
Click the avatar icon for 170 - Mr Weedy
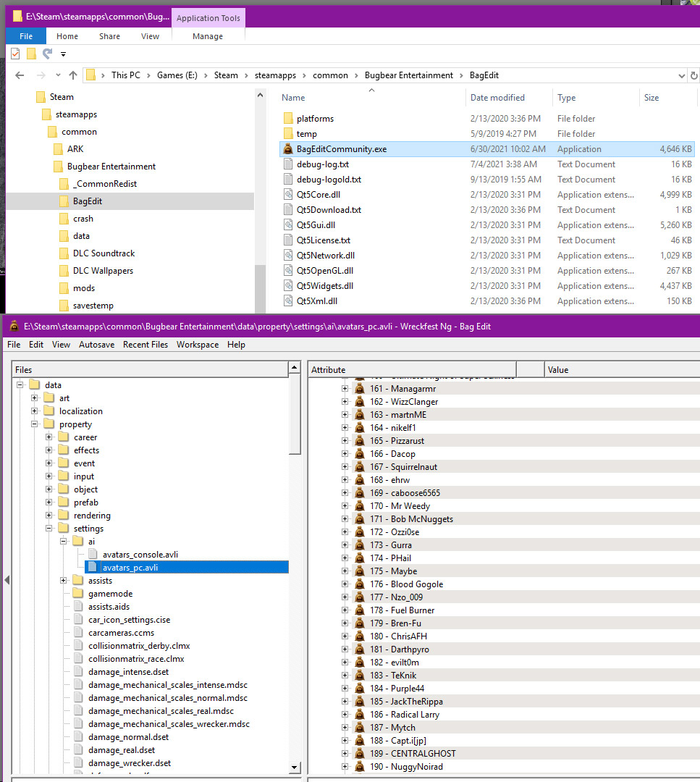pos(360,505)
